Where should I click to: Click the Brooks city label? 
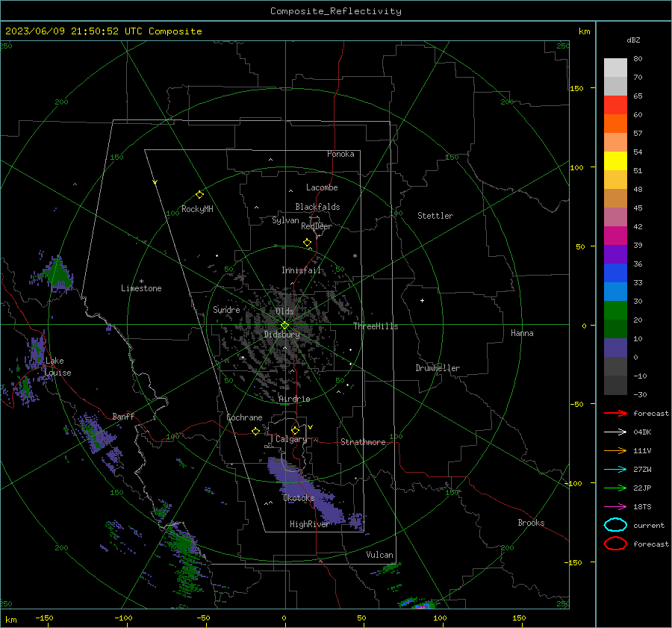(531, 523)
